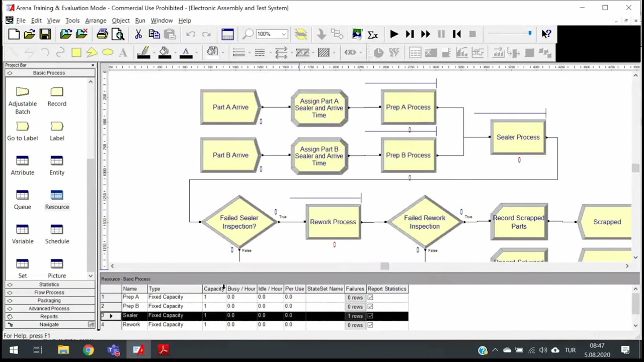Select the Box drawing tool

(x=76, y=52)
